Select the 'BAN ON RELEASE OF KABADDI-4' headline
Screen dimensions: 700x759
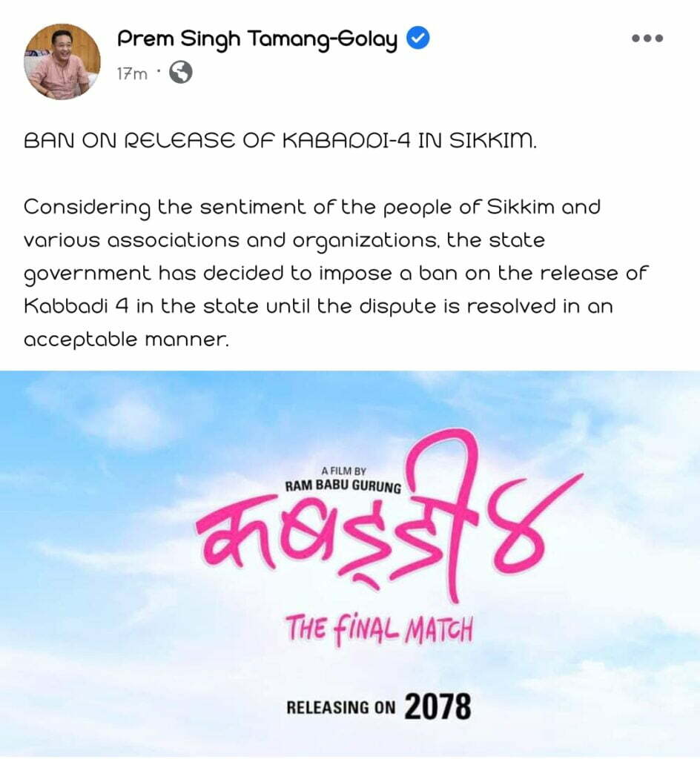coord(280,141)
